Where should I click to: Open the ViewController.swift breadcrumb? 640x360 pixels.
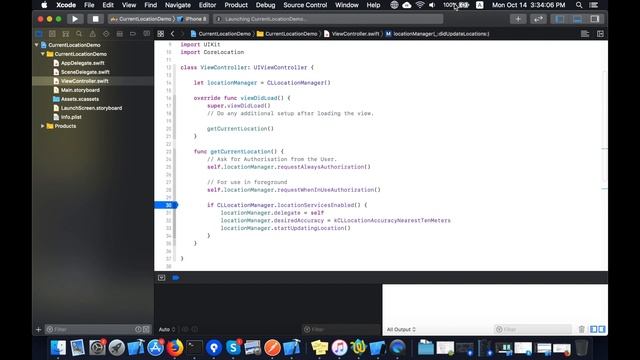click(352, 34)
